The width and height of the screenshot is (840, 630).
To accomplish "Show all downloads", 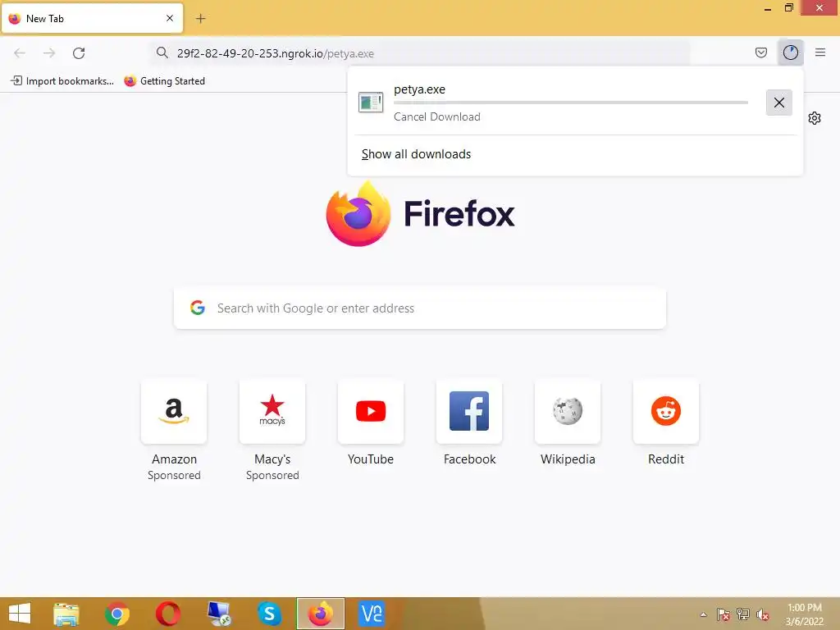I will click(x=416, y=154).
